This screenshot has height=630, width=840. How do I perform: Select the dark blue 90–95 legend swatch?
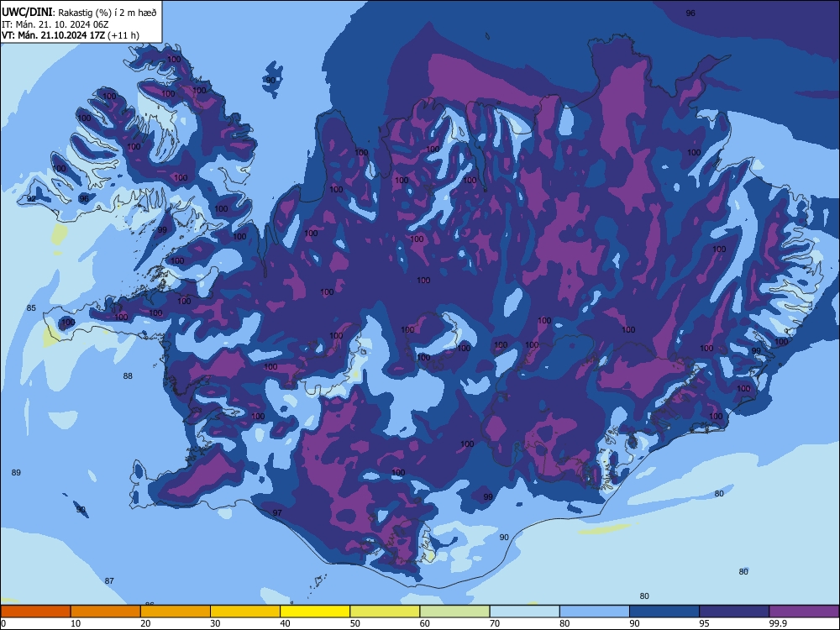664,612
